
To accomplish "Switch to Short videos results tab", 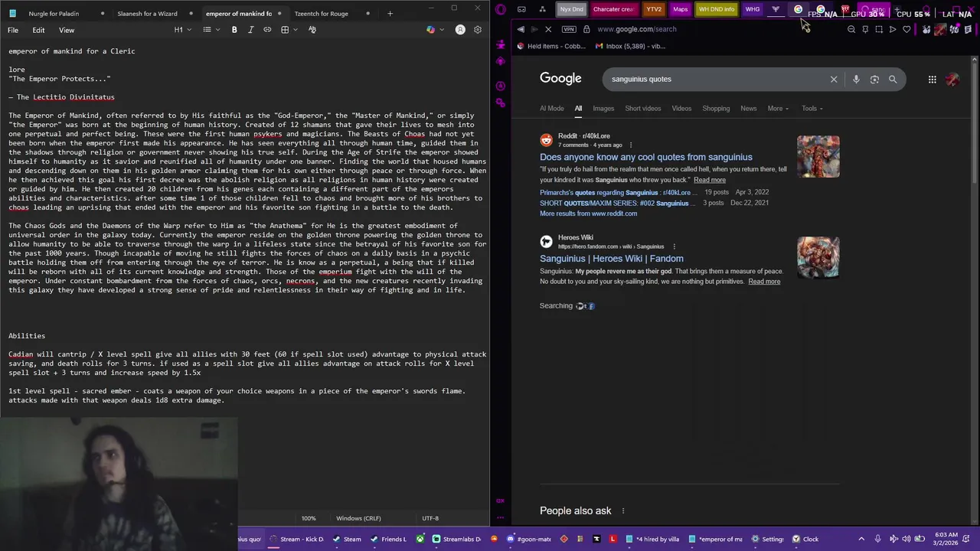I will pyautogui.click(x=643, y=109).
